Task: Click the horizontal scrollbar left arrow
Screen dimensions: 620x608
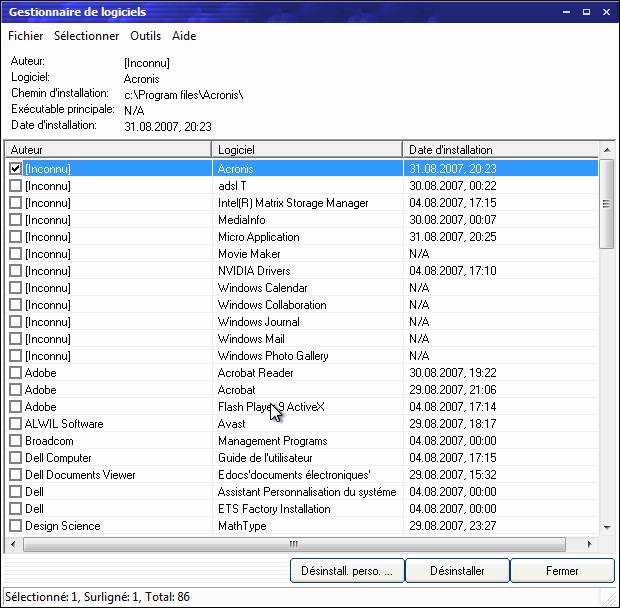Action: click(13, 544)
